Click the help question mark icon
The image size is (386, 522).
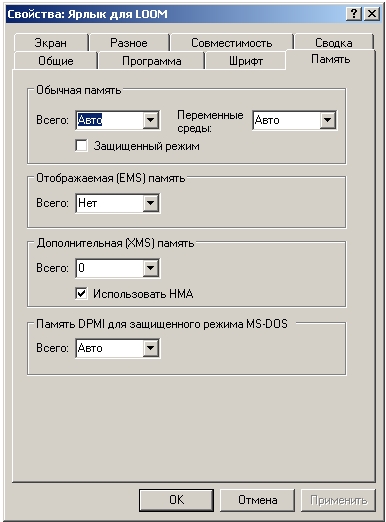[x=354, y=14]
